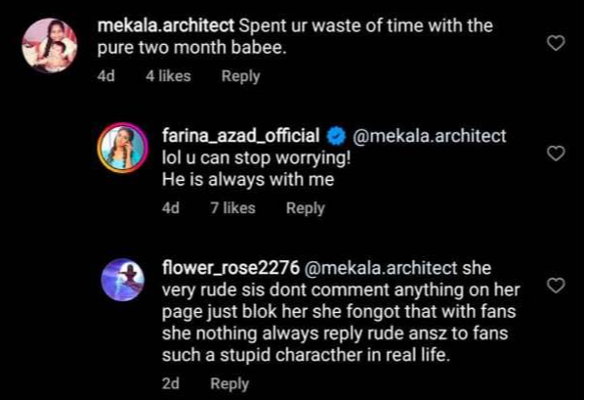The width and height of the screenshot is (600, 400).
Task: Click the 2d timestamp on flower_rose2276's comment
Action: coord(170,383)
